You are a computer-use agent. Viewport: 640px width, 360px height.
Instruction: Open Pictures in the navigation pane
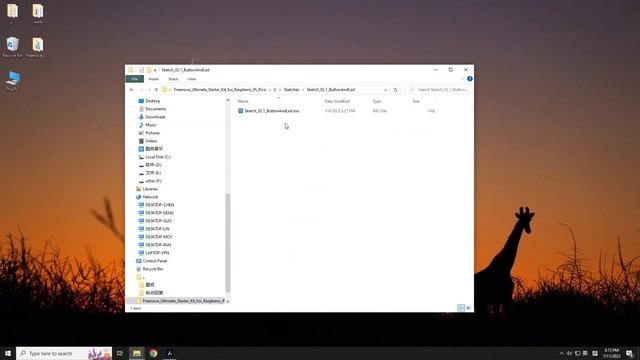coord(152,133)
